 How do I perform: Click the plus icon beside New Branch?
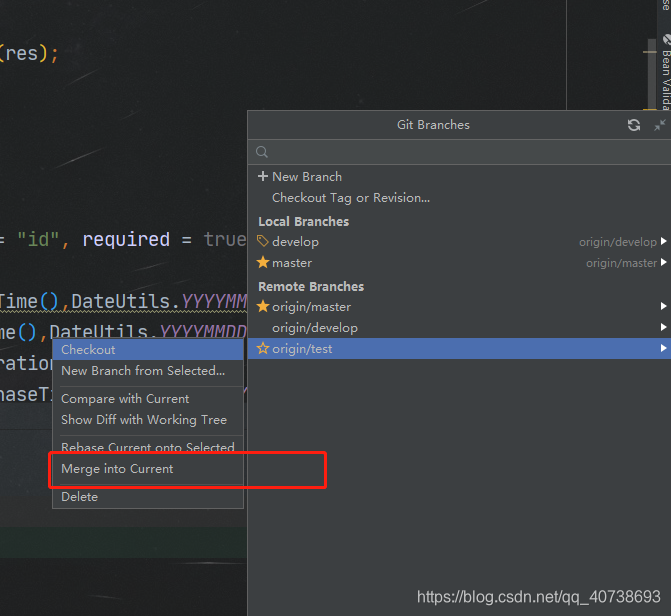click(x=263, y=176)
